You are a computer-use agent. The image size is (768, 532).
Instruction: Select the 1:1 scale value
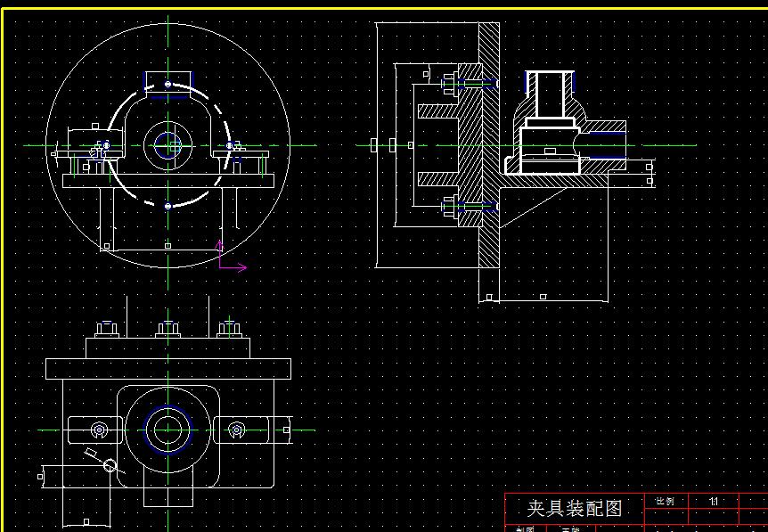pos(714,501)
